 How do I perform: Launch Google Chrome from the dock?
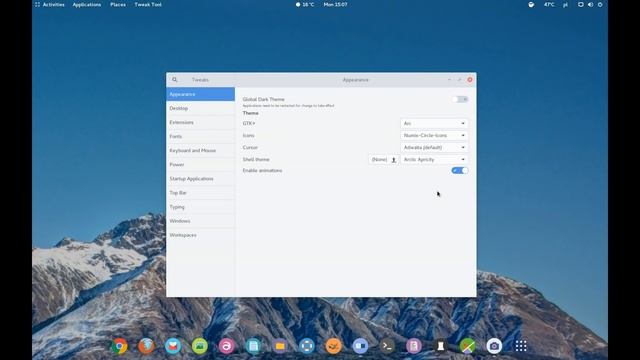(120, 346)
